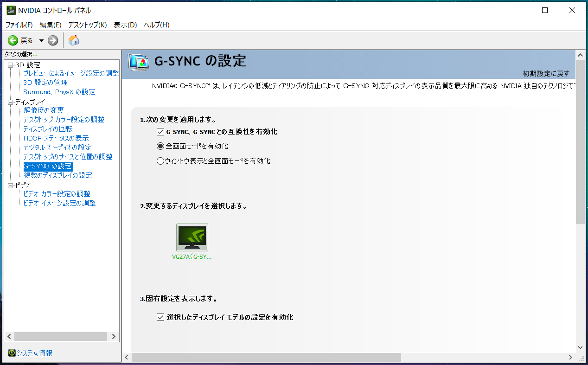Image resolution: width=588 pixels, height=365 pixels.
Task: Select G-SYNC の設定 tree item
Action: (48, 166)
